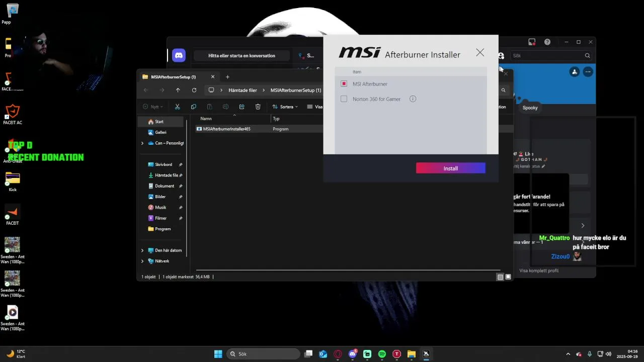The image size is (644, 362).
Task: Close the MSIAfterburnerSetup (1) Explorer tab
Action: click(x=213, y=77)
